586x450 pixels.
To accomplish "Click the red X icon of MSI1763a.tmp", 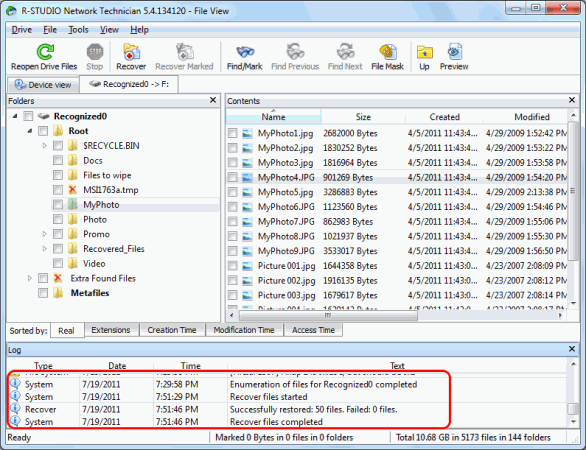I will (x=73, y=190).
